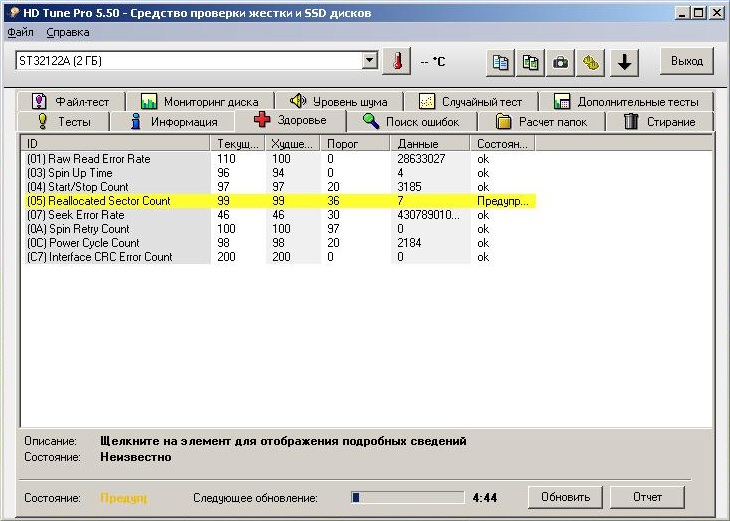The image size is (730, 521).
Task: Select the Здоровье tab
Action: click(291, 120)
